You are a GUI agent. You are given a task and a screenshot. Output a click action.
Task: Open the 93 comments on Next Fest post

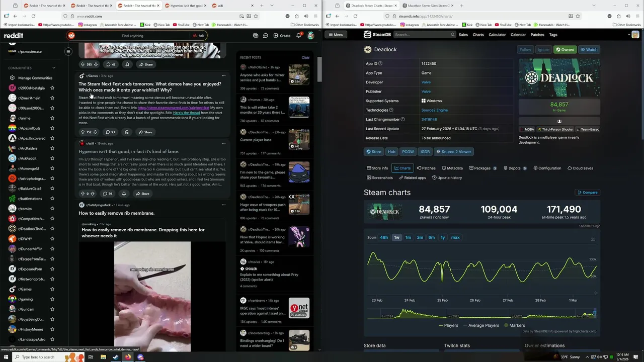coord(110,132)
